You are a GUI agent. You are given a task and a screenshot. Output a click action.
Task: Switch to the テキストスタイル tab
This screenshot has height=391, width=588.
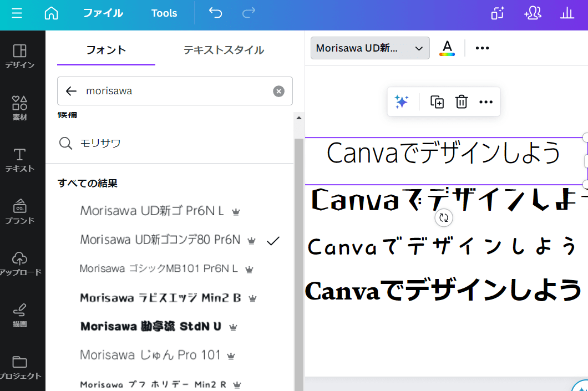223,49
